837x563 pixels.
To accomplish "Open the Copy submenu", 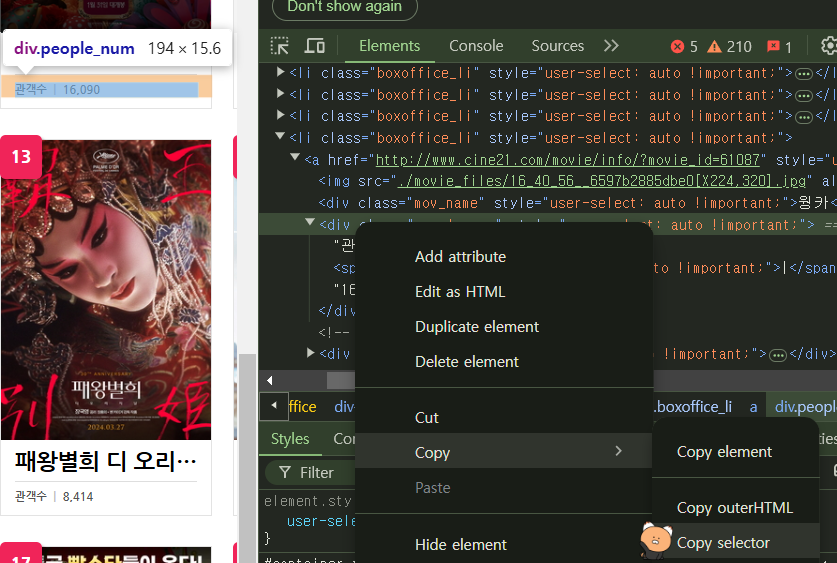I will 504,452.
